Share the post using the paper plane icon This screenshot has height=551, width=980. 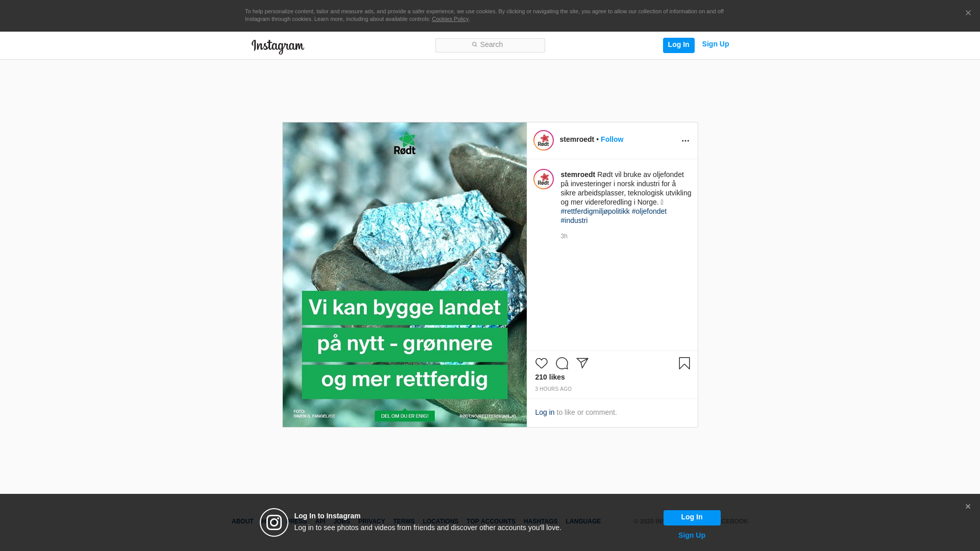coord(582,363)
